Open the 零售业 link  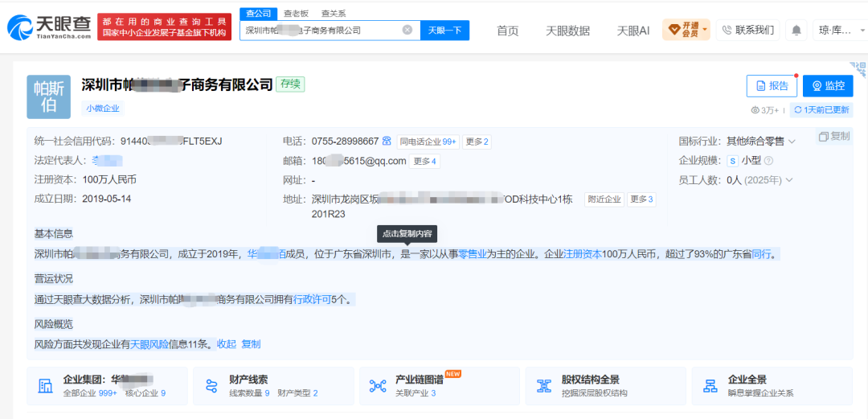point(473,254)
